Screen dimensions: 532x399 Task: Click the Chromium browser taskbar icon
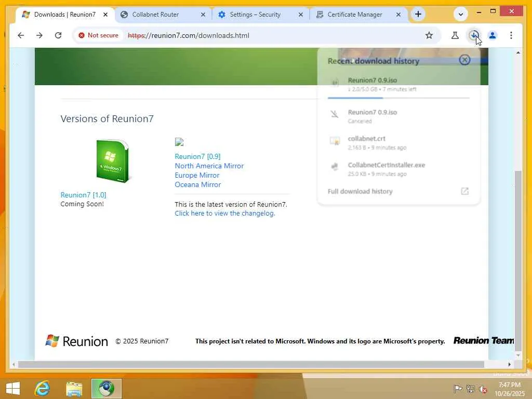106,389
